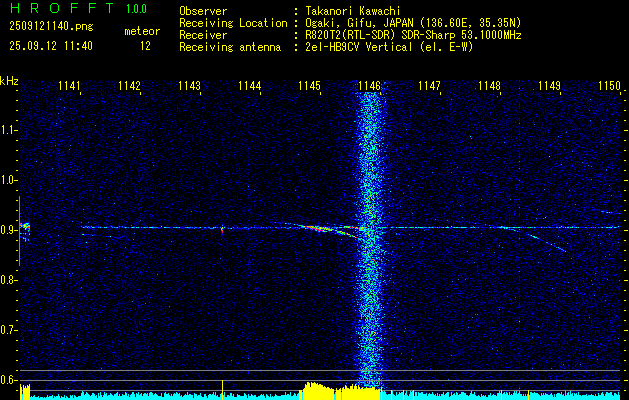629x400 pixels.
Task: Click the 1150 time axis label
Action: point(609,85)
